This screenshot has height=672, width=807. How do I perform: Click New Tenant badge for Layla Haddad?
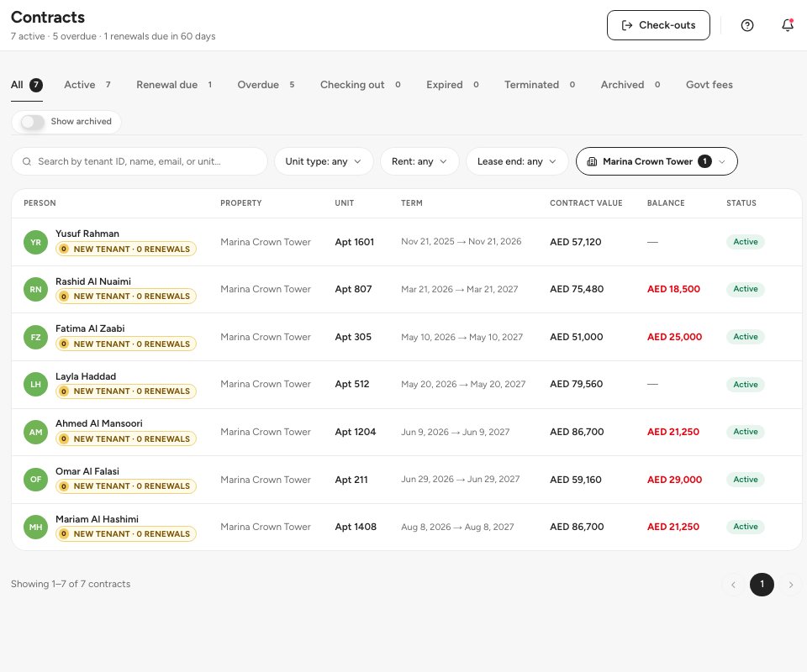point(126,391)
